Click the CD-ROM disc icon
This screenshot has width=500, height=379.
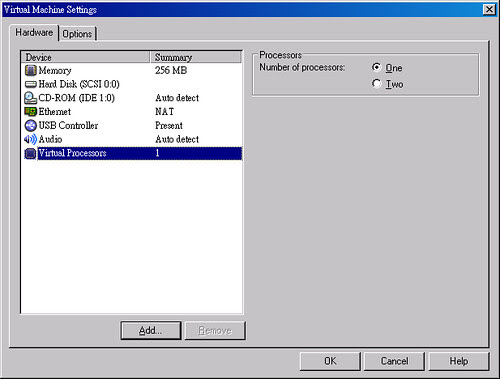(30, 98)
